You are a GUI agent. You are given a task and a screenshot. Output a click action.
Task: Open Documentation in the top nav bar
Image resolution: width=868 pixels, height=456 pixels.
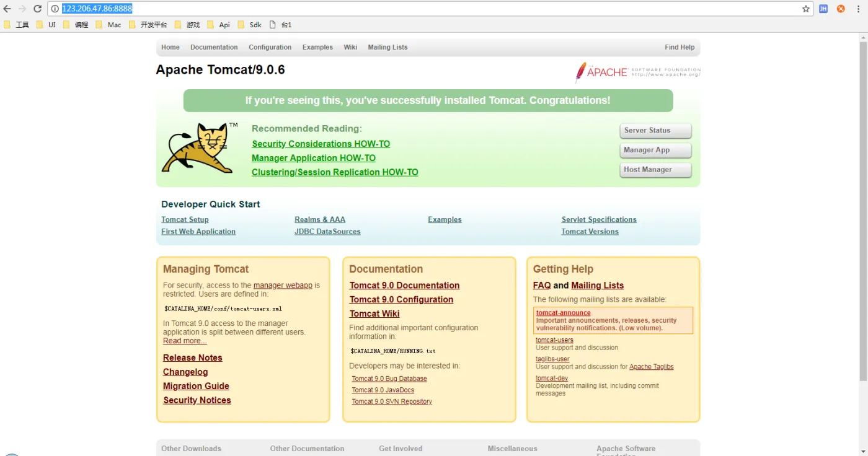click(214, 47)
